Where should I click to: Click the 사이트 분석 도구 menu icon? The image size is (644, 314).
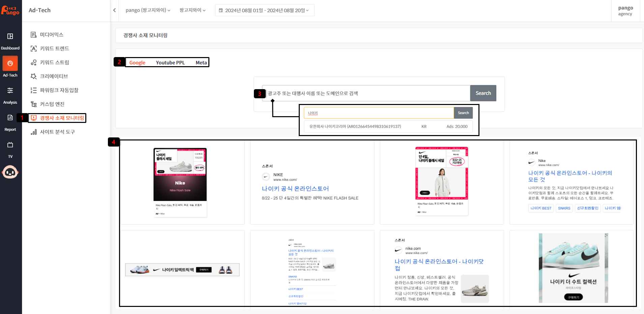tap(34, 132)
